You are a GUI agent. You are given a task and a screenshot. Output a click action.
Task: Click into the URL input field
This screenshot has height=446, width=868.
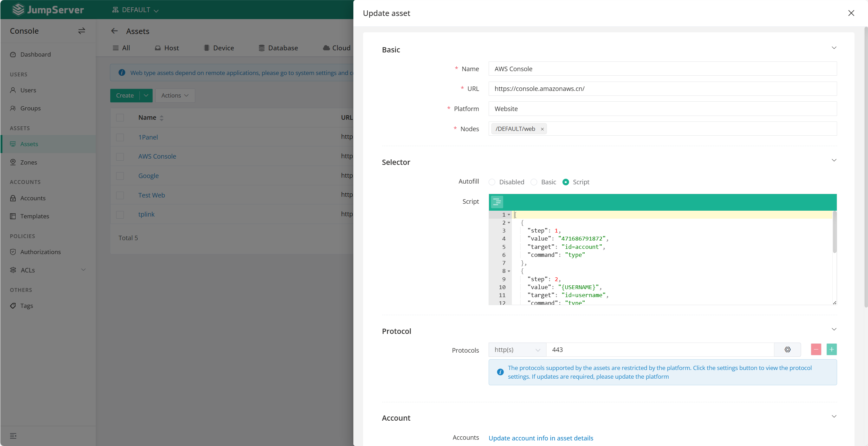coord(662,89)
